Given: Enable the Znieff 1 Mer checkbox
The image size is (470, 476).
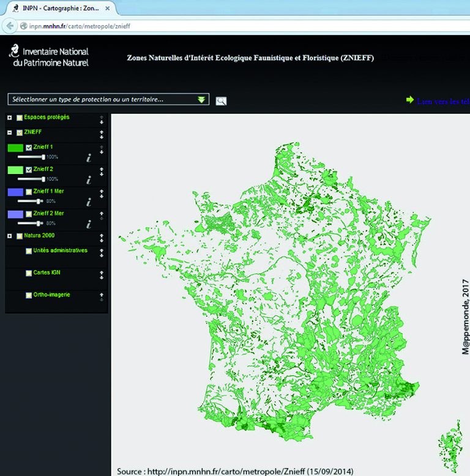Looking at the screenshot, I should point(29,192).
